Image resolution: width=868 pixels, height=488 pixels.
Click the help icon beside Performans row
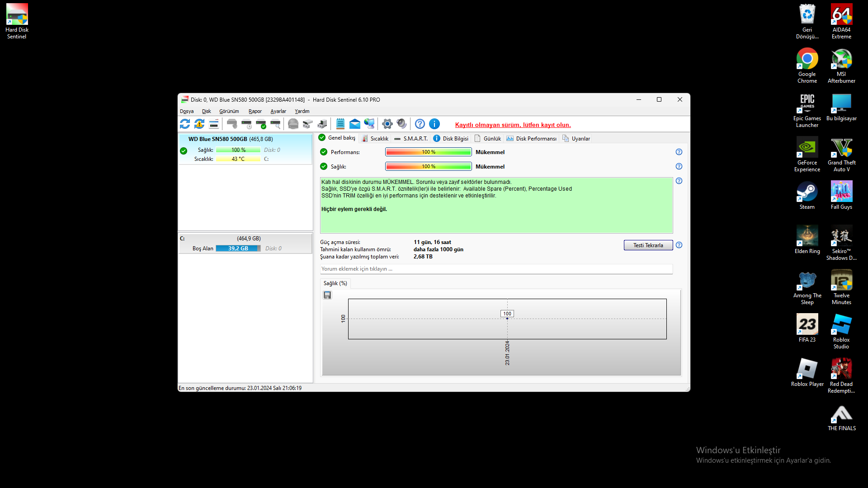pyautogui.click(x=679, y=152)
